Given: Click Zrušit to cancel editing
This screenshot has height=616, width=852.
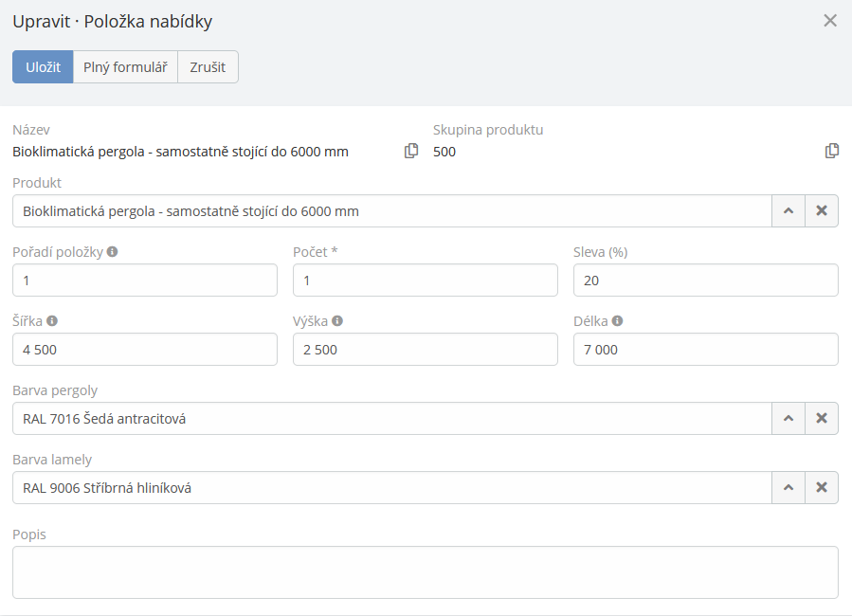Looking at the screenshot, I should coord(208,67).
